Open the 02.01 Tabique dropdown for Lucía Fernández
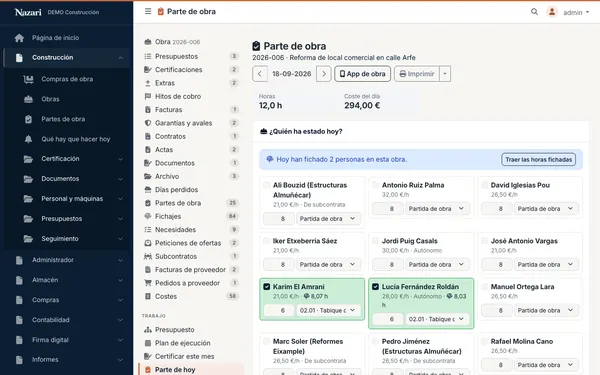600x375 pixels. click(437, 319)
